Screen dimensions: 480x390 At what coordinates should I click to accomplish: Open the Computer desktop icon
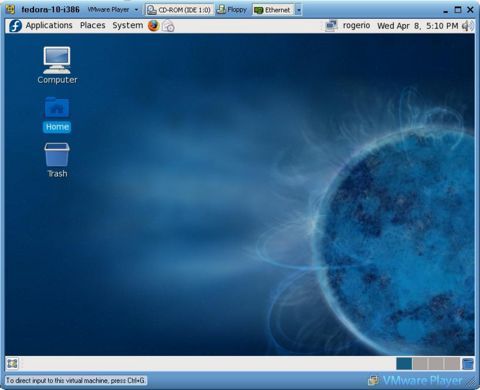[x=57, y=65]
